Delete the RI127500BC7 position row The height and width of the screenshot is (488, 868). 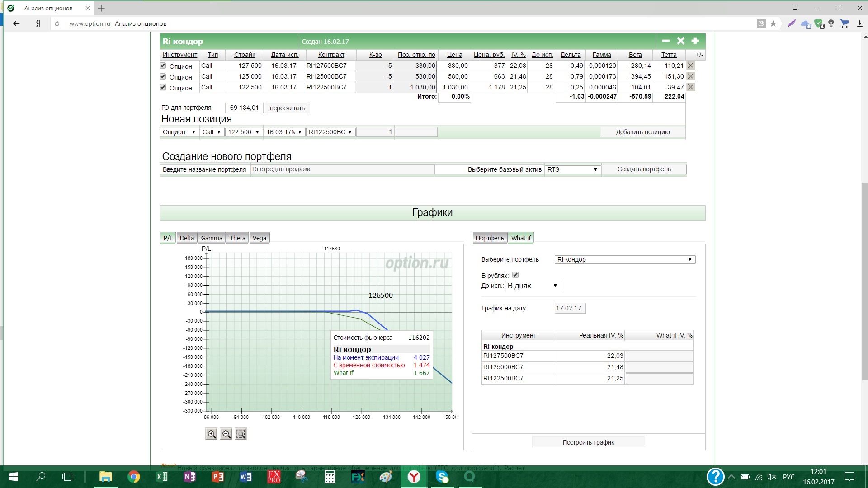(690, 66)
